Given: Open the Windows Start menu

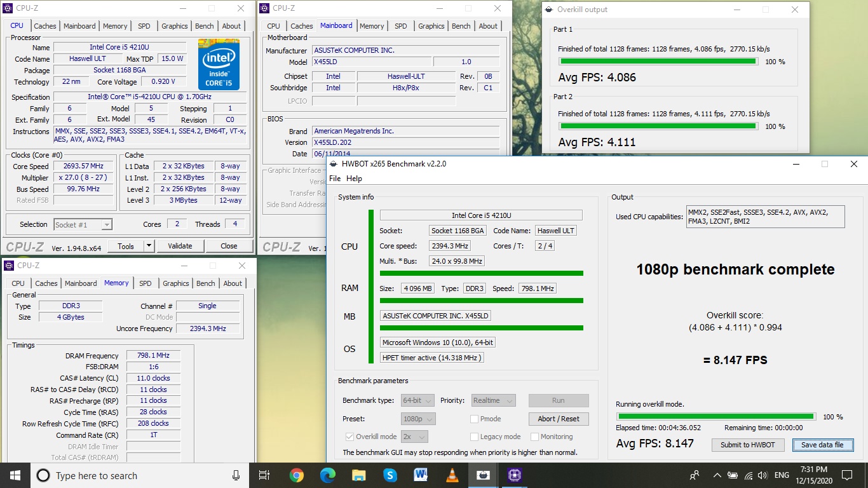Looking at the screenshot, I should [x=14, y=475].
